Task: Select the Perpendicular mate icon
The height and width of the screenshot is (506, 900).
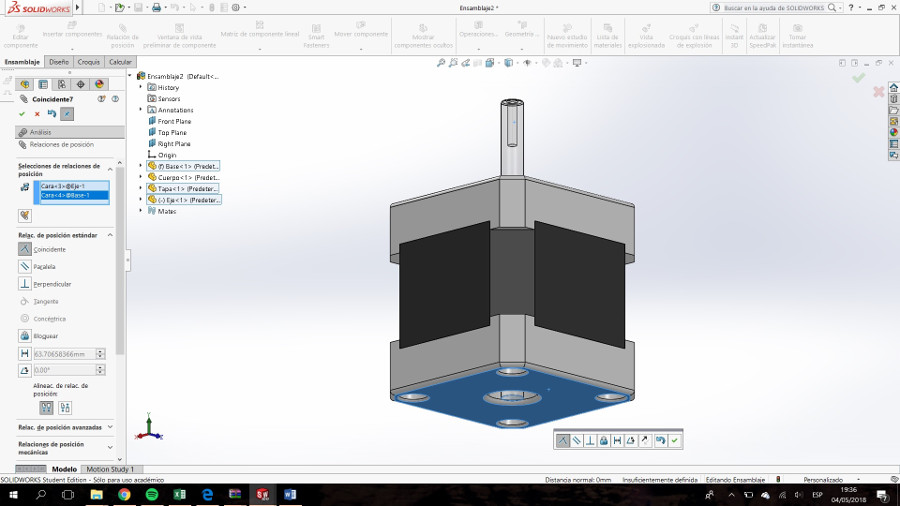Action: coord(25,284)
